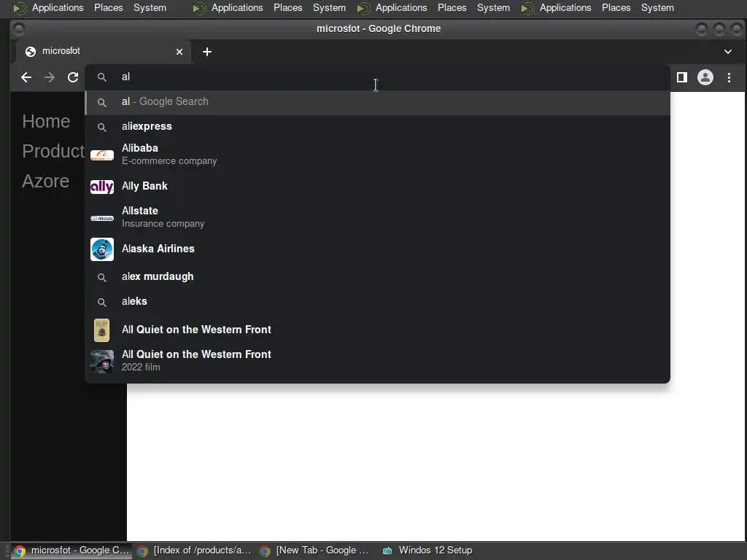This screenshot has height=560, width=747.
Task: Click search icon beside alex murdaugh
Action: pos(101,277)
